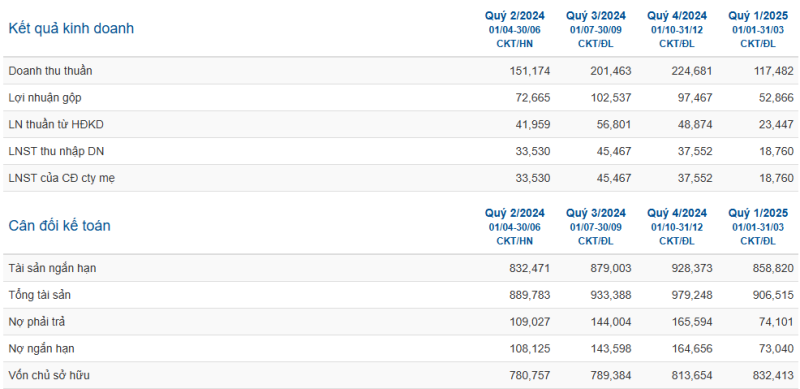This screenshot has width=800, height=389.
Task: Open the Kết quả kinh doanh section heading
Action: [x=71, y=29]
